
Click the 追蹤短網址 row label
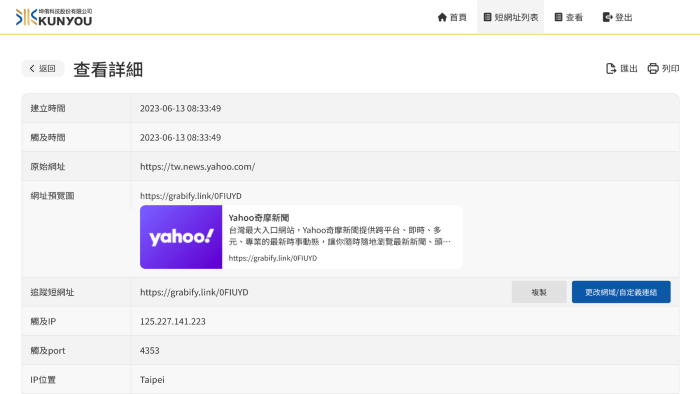pyautogui.click(x=52, y=292)
